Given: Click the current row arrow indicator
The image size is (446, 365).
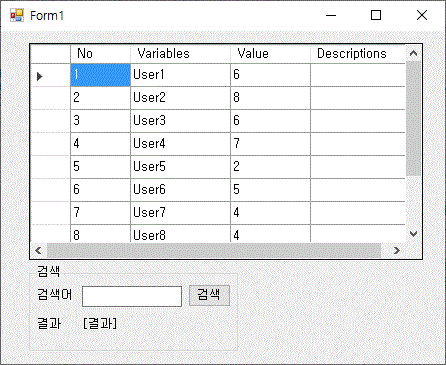Looking at the screenshot, I should click(39, 76).
